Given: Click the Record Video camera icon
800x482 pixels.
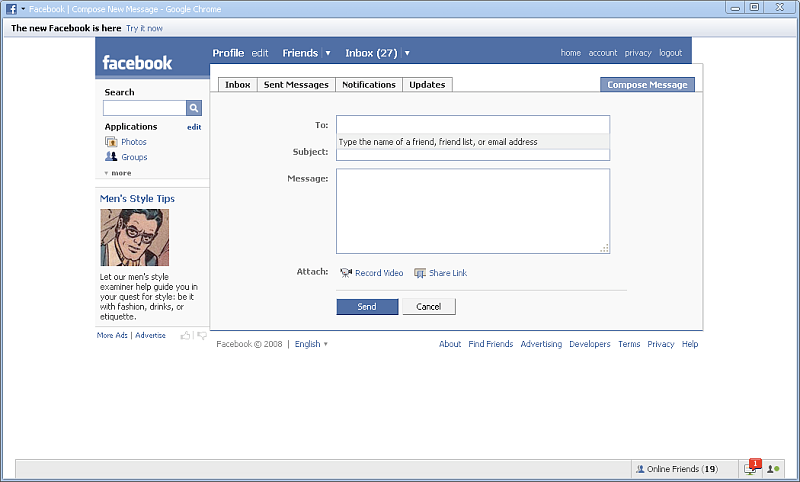Looking at the screenshot, I should (x=346, y=273).
